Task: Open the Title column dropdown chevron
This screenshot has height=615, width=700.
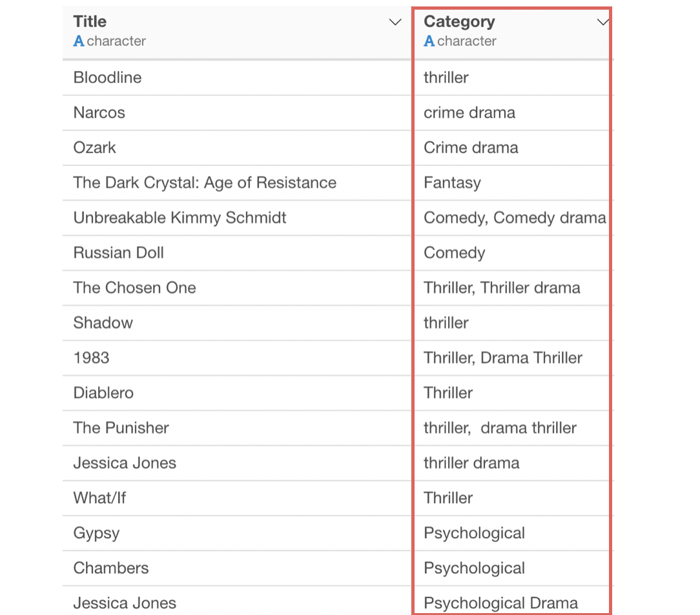Action: (395, 22)
